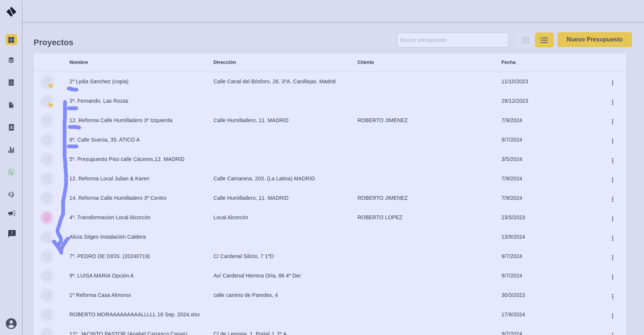Open 9º. LUISA MARIA Opción A
The image size is (644, 335).
(102, 276)
